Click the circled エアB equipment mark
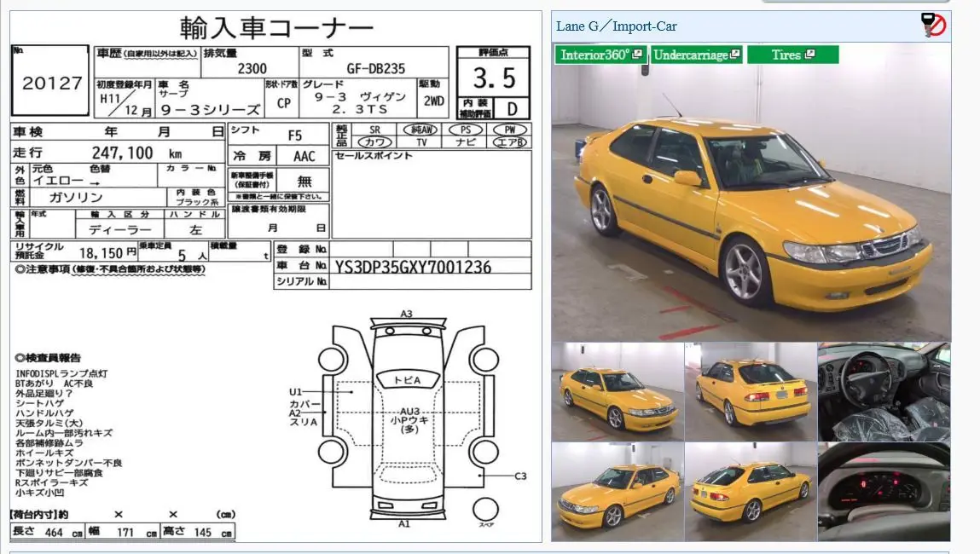This screenshot has height=554, width=980. [x=510, y=141]
